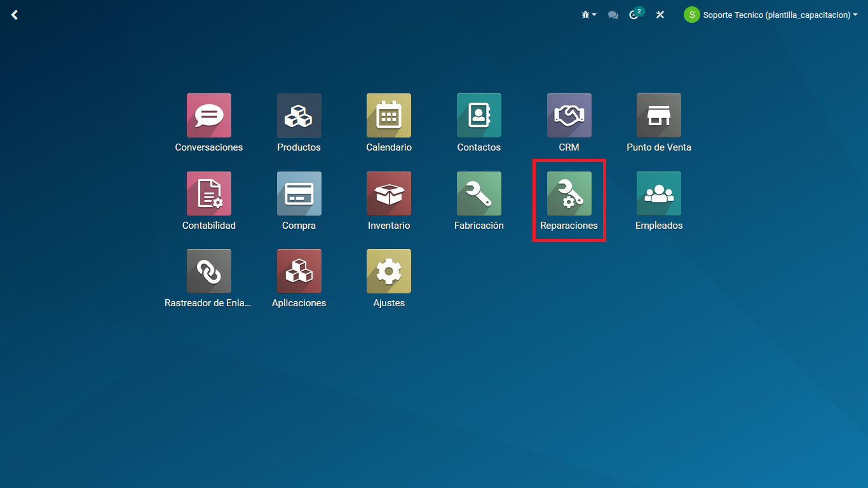Image resolution: width=868 pixels, height=488 pixels.
Task: Expand the debug bug dropdown menu
Action: (x=588, y=15)
